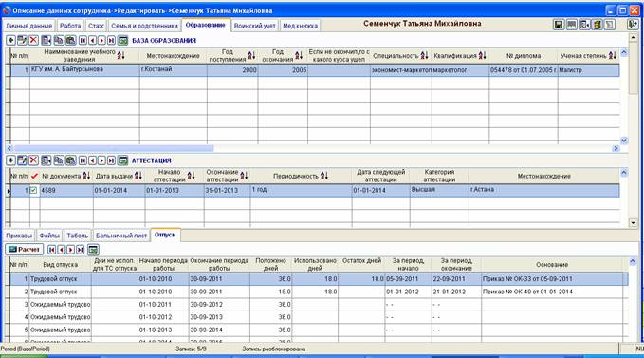The image size is (644, 358).
Task: Select the г.Костанай location cell
Action: [x=173, y=70]
